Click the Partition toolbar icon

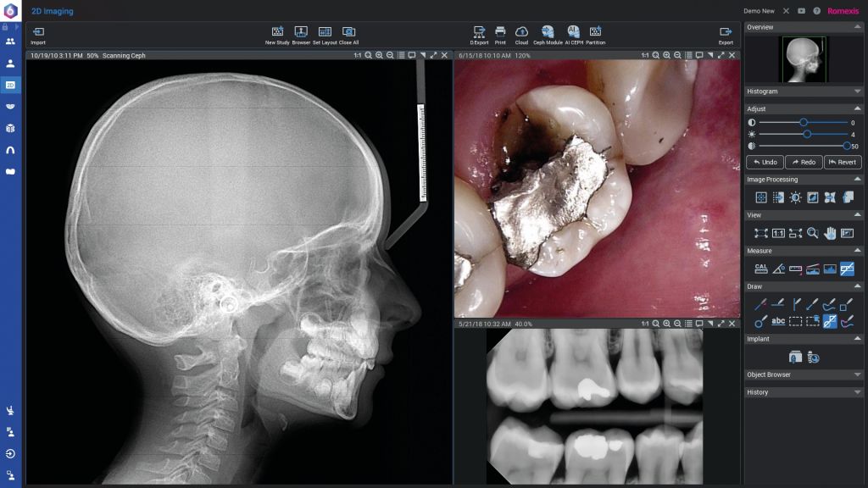point(595,32)
